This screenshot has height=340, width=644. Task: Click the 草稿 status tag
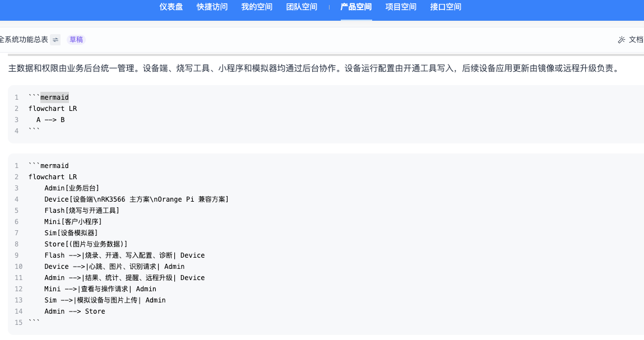click(76, 40)
